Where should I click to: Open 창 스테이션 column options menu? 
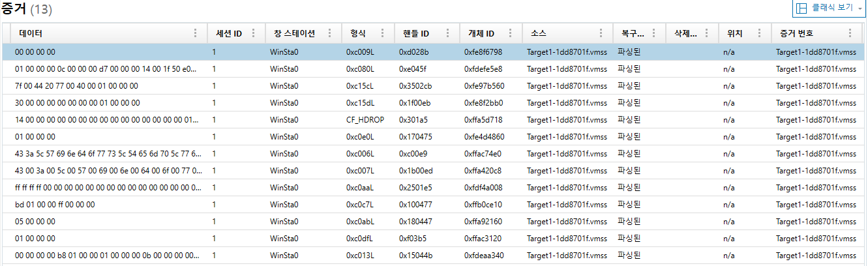tap(329, 33)
